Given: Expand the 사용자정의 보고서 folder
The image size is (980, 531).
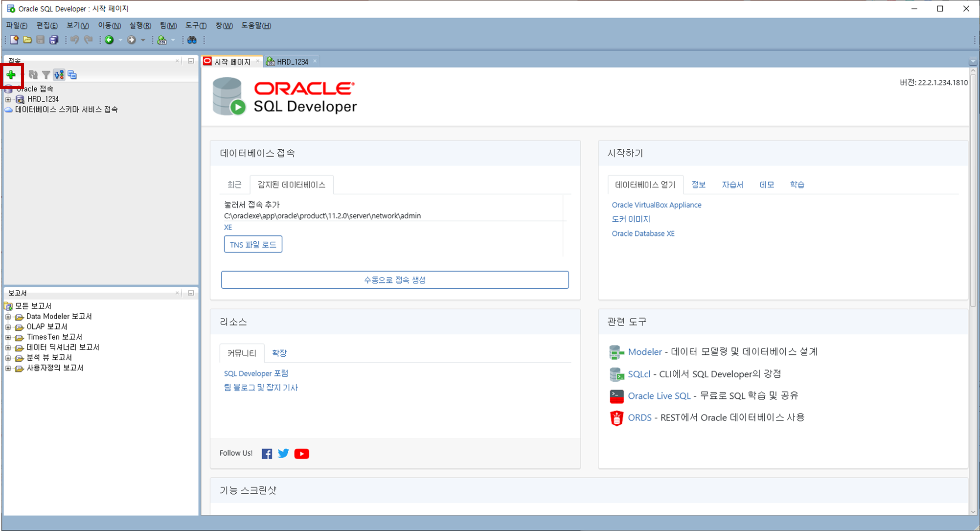Looking at the screenshot, I should tap(8, 368).
